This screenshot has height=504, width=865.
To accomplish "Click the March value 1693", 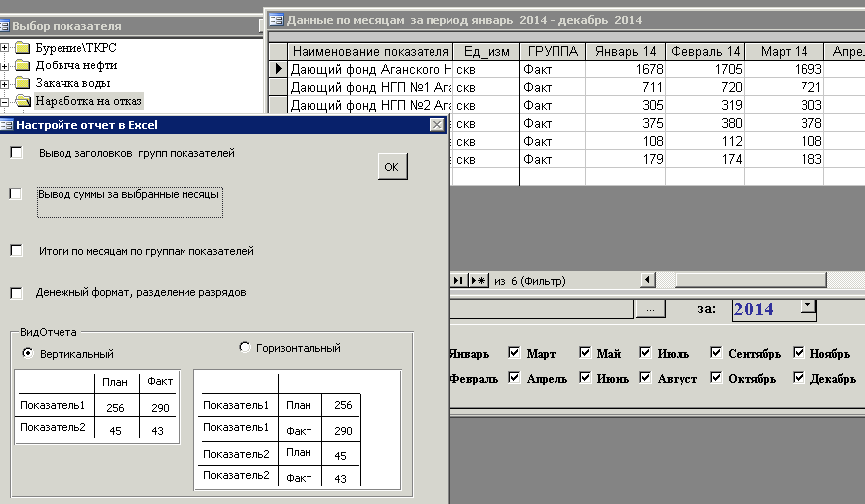I will [x=784, y=69].
